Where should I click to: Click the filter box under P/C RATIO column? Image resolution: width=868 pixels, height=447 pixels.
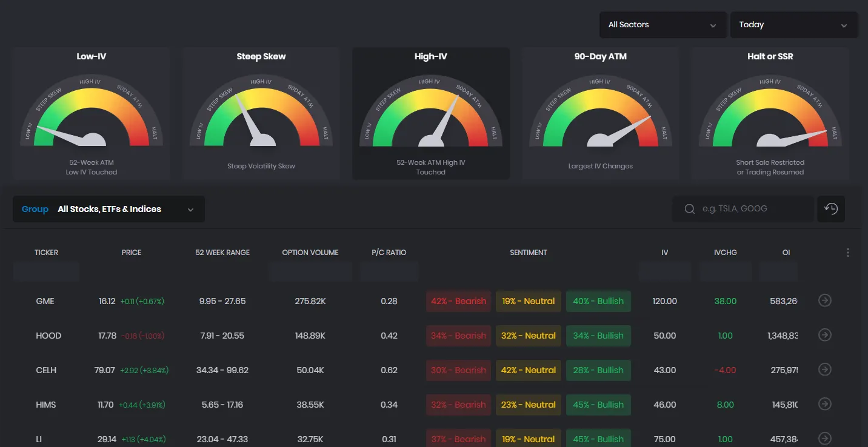point(389,272)
